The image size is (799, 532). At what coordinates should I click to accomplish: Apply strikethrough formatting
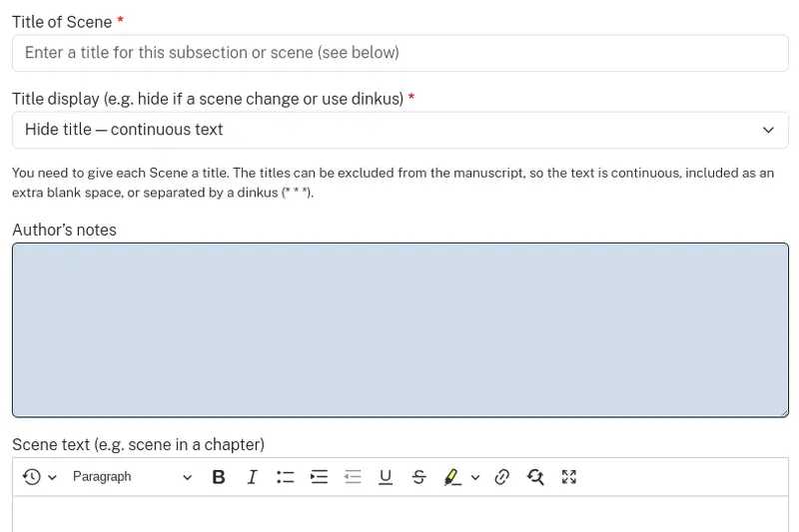pos(419,477)
